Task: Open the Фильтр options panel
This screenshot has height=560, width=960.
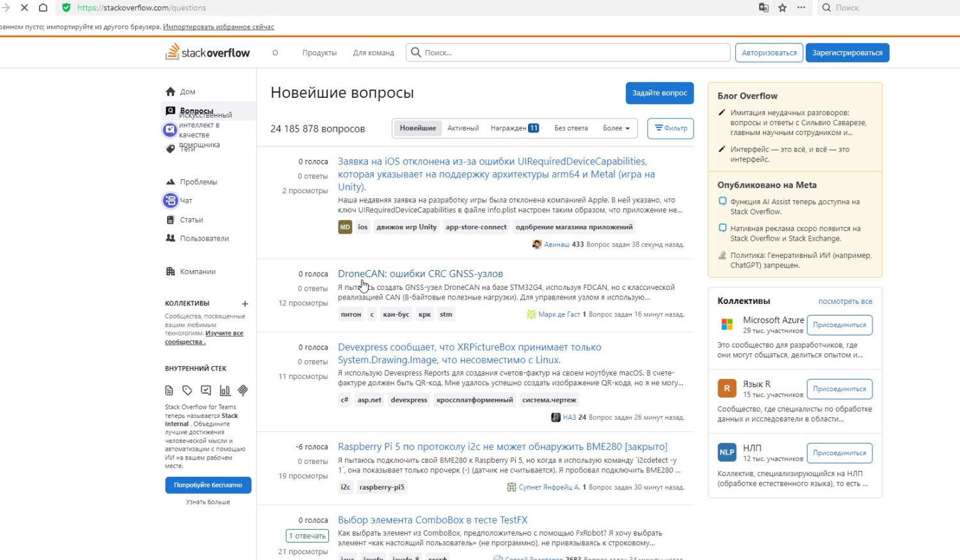Action: click(670, 129)
